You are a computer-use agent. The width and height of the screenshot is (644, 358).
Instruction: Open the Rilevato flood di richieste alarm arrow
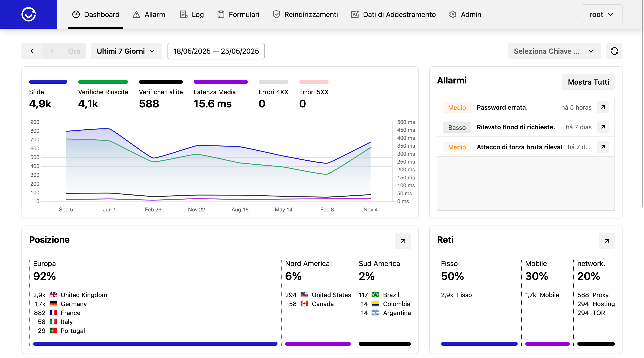(603, 127)
